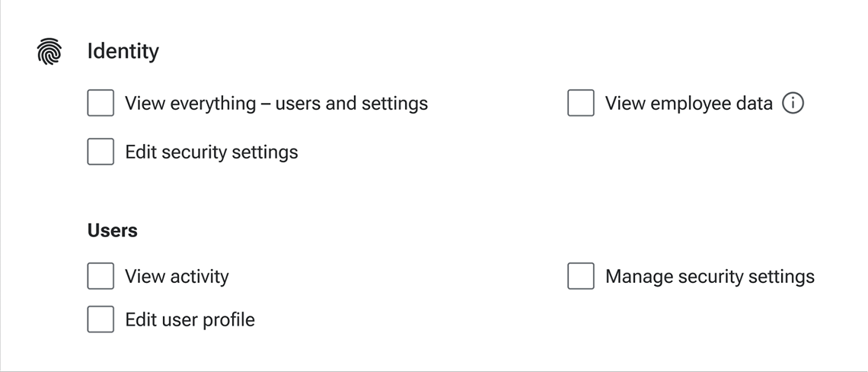
Task: Click the 'Manage security settings' label text
Action: [709, 277]
